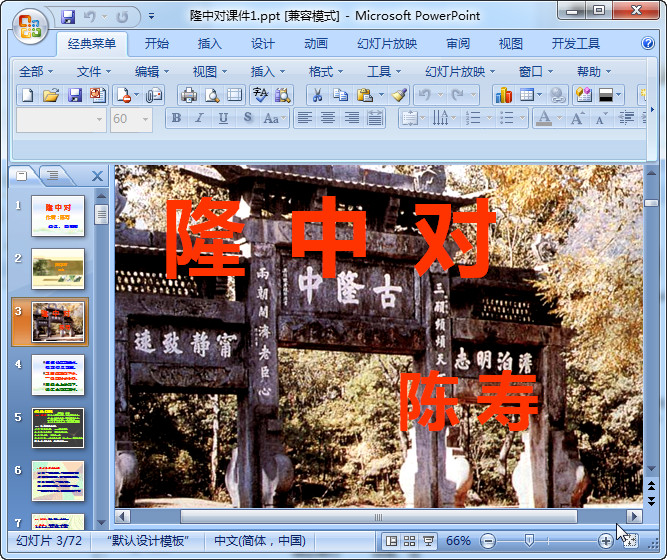This screenshot has height=560, width=667.
Task: Expand the Paste options arrow
Action: click(x=381, y=94)
